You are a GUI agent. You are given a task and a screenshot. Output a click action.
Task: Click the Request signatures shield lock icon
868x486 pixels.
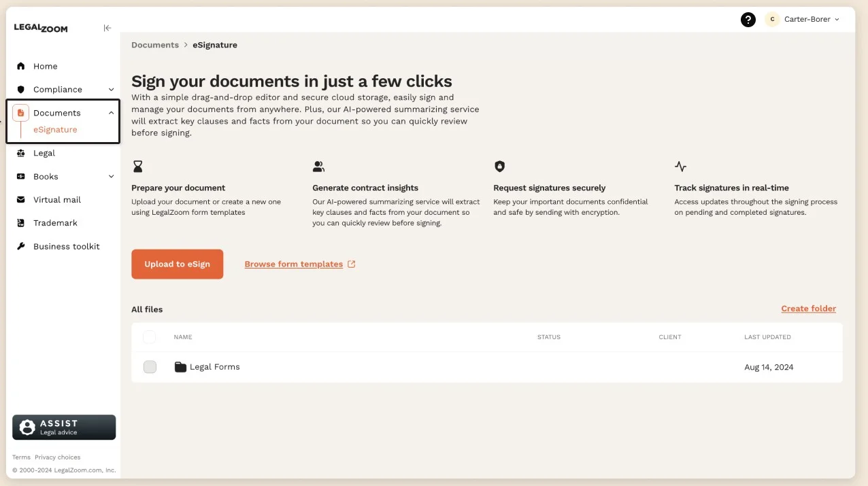(x=499, y=167)
